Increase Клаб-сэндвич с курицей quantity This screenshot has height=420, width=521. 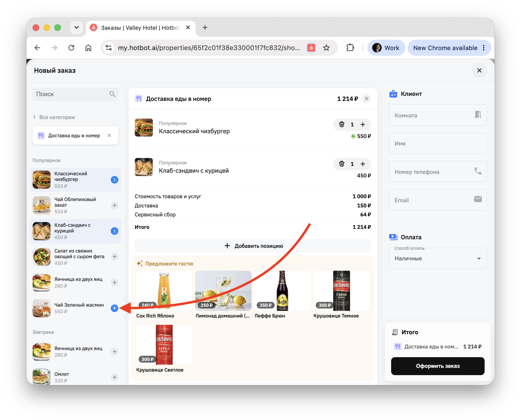[x=363, y=164]
